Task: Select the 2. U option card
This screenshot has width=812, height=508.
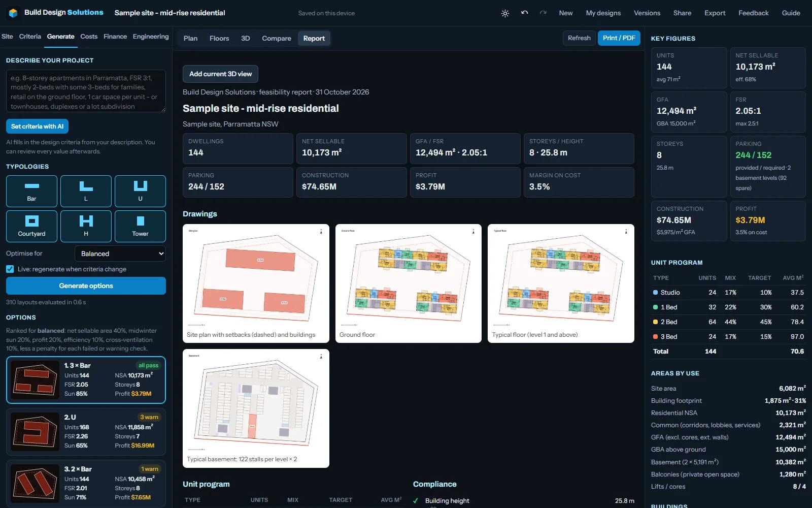Action: pos(86,431)
